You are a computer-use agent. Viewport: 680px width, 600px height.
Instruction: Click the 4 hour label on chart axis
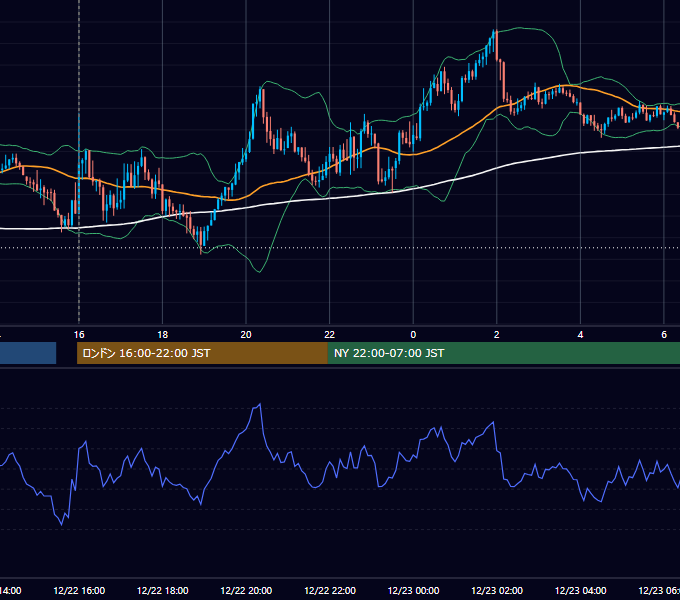pyautogui.click(x=580, y=335)
